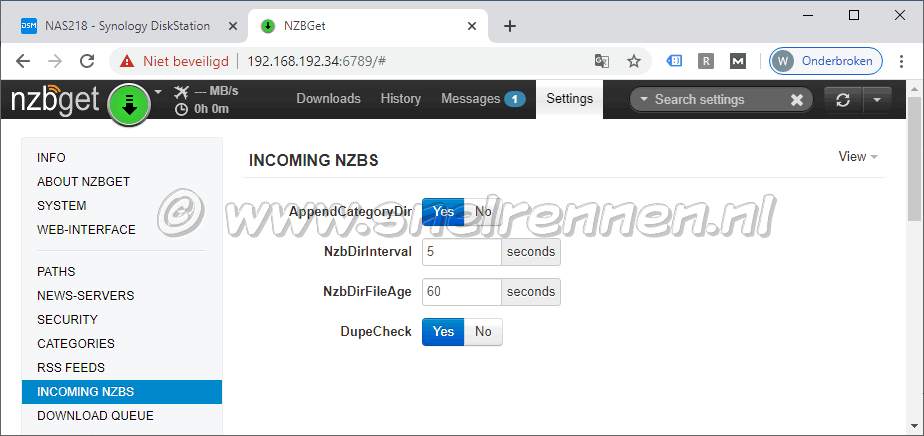Click the nzbget logo

pyautogui.click(x=55, y=100)
